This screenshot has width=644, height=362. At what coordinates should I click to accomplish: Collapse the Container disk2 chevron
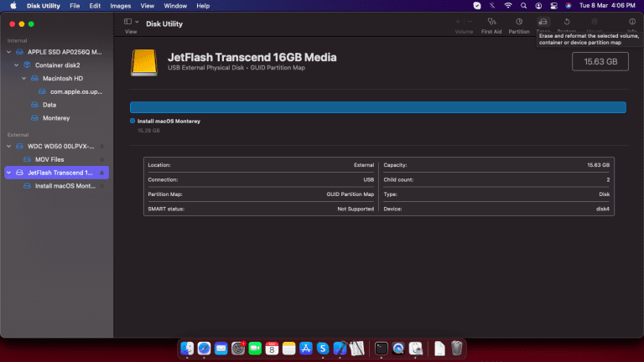point(17,65)
